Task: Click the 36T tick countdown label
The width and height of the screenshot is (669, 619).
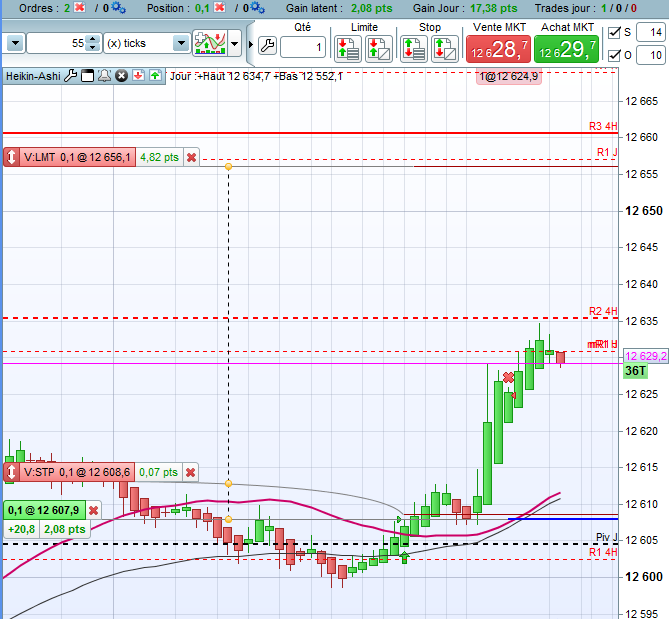Action: click(x=635, y=371)
